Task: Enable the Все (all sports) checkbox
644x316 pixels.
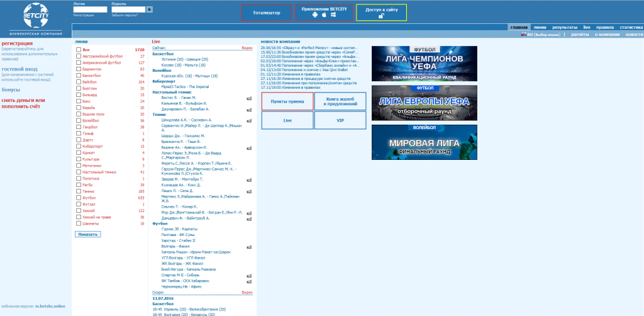Action: pos(79,50)
